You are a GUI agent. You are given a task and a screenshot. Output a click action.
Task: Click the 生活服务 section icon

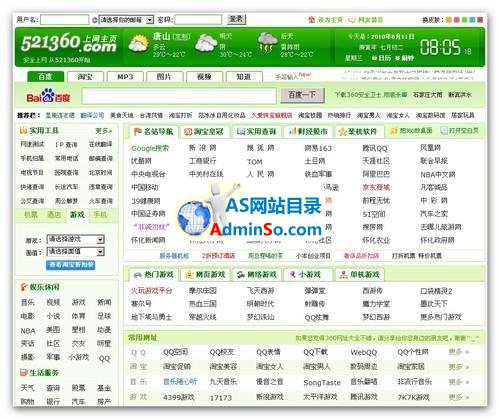(24, 372)
